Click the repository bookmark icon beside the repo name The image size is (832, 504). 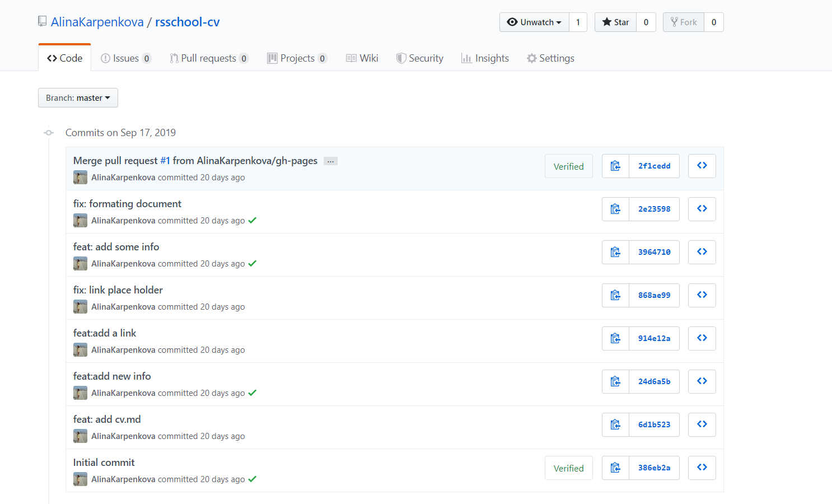42,21
